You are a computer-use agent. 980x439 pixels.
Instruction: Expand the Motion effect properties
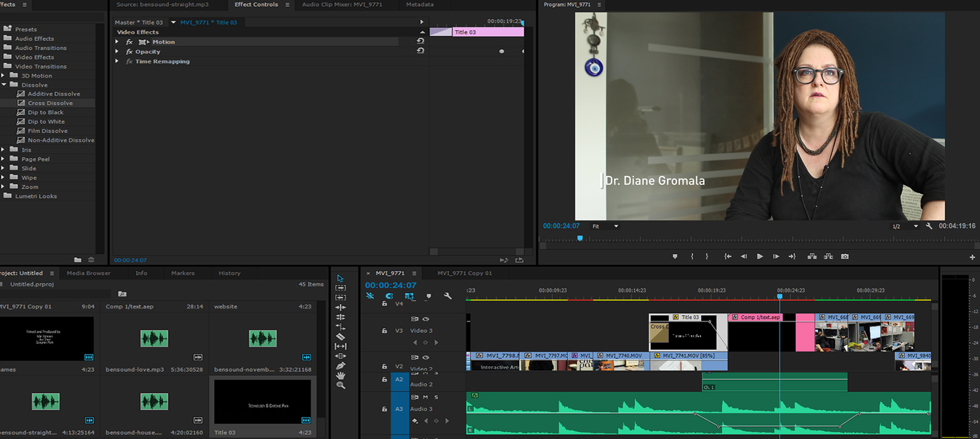[x=117, y=42]
